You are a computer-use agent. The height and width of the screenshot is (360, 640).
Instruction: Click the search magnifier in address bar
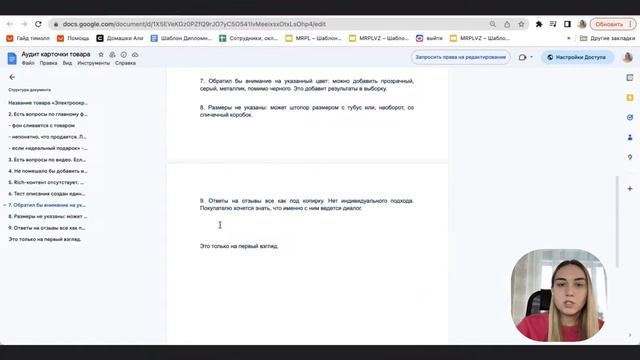(493, 24)
